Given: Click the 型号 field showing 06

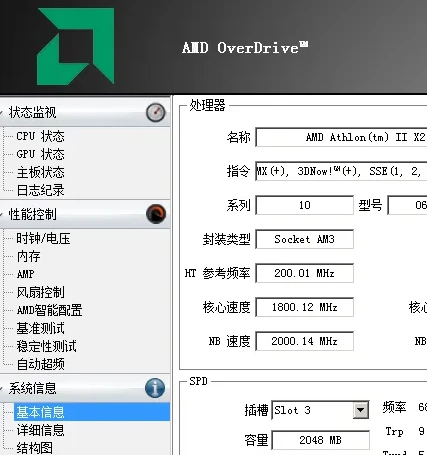Looking at the screenshot, I should coord(407,205).
